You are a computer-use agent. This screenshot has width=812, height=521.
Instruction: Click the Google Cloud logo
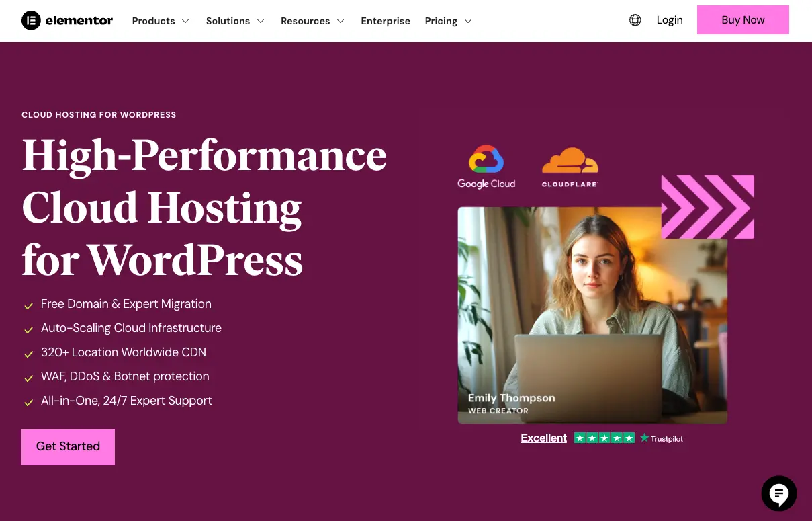coord(486,166)
